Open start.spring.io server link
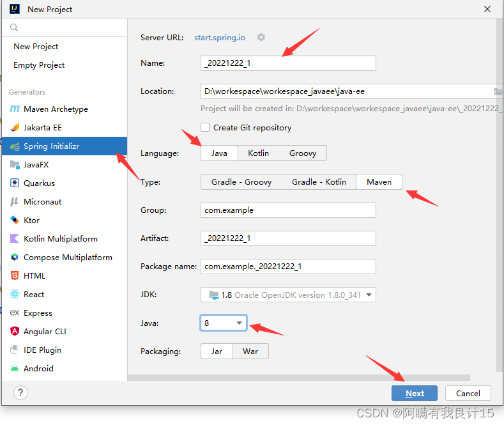This screenshot has height=425, width=504. click(x=220, y=38)
